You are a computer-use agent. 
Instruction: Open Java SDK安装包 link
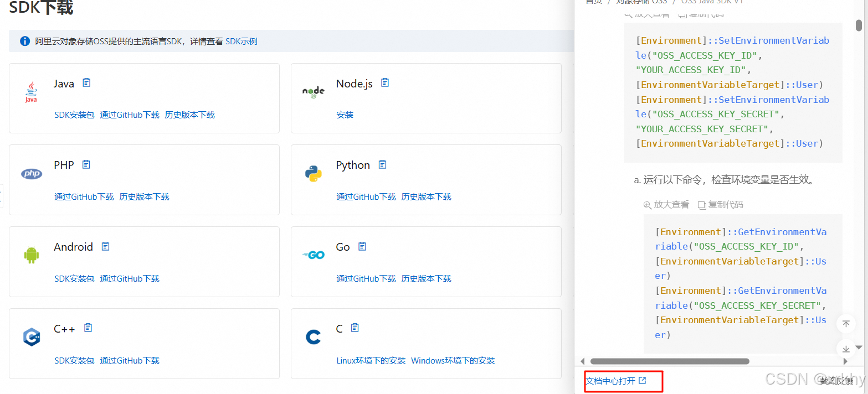[x=74, y=115]
